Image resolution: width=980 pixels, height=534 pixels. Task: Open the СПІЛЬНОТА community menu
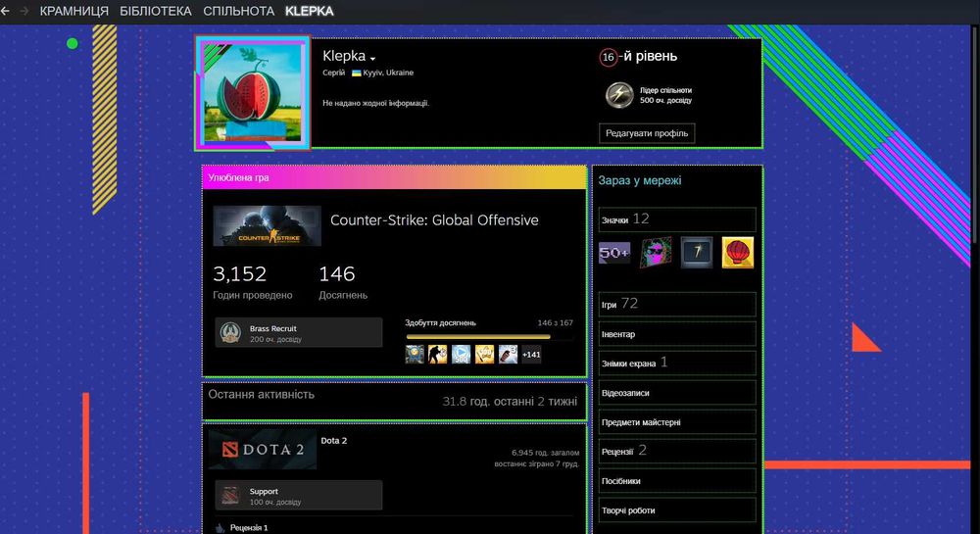239,11
